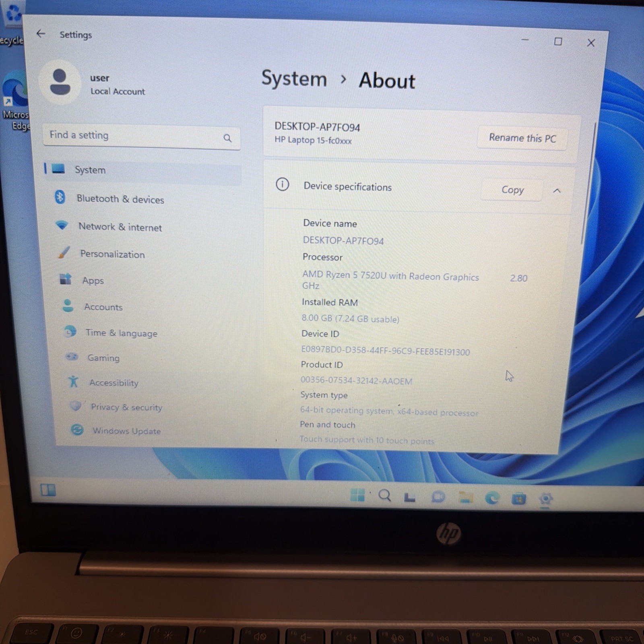
Task: Select the HP Laptop 15-fc0xxx model text
Action: pyautogui.click(x=313, y=140)
